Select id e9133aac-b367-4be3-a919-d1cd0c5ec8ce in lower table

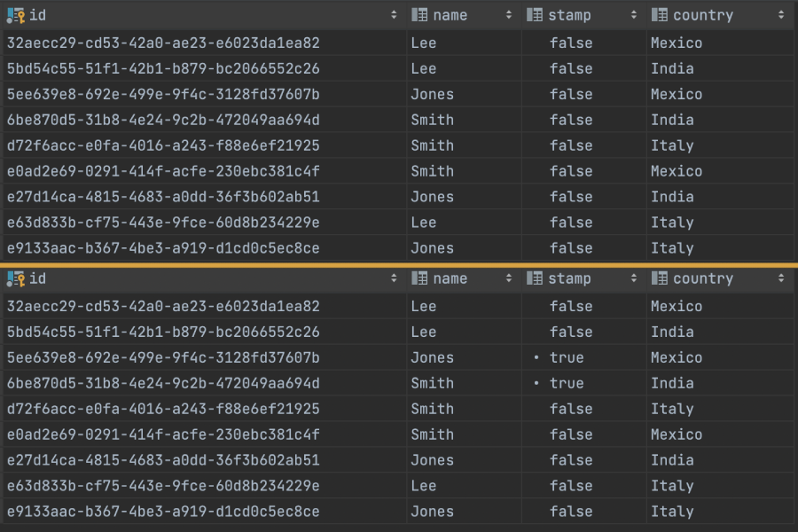tap(163, 512)
